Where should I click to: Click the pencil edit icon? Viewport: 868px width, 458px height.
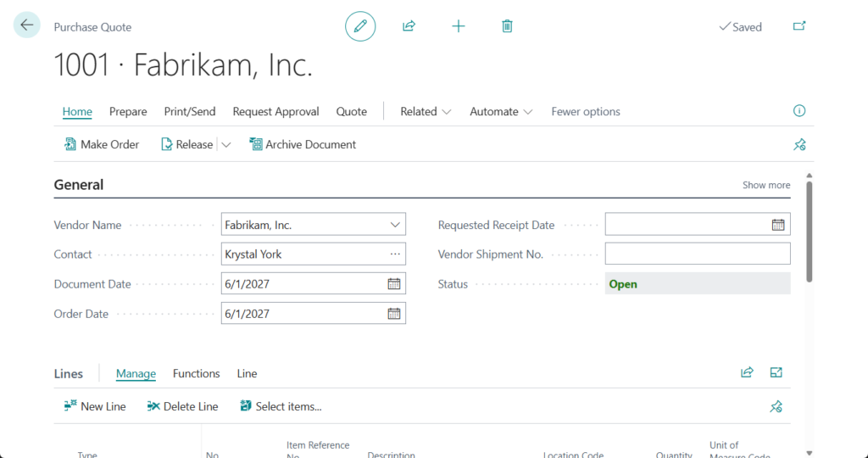click(360, 26)
